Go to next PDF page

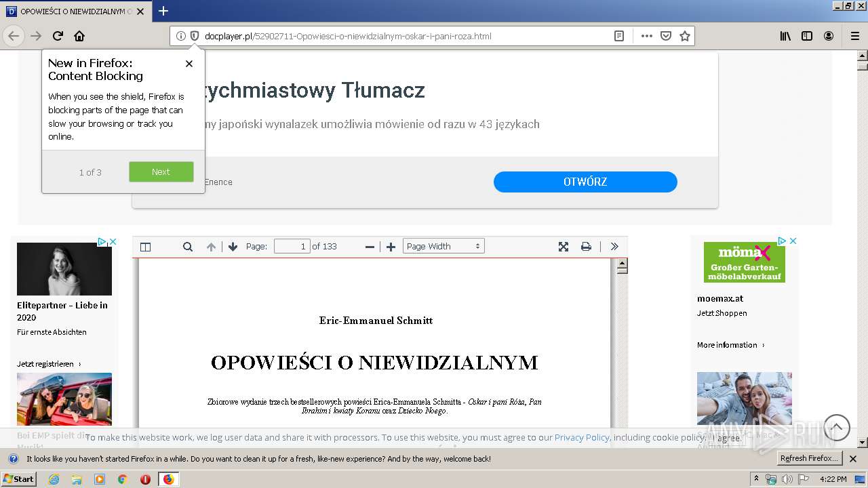(x=233, y=247)
